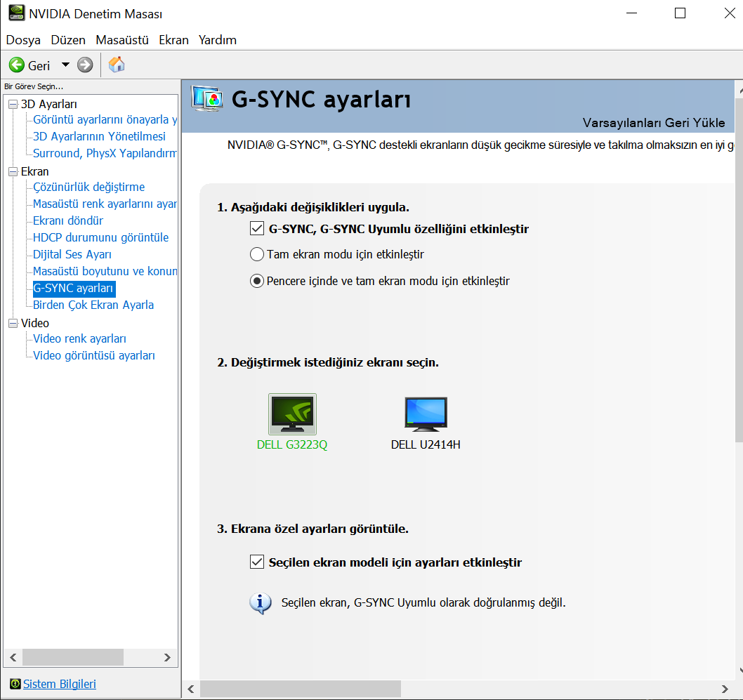The image size is (743, 700).
Task: Click the Geri text button
Action: [x=39, y=65]
